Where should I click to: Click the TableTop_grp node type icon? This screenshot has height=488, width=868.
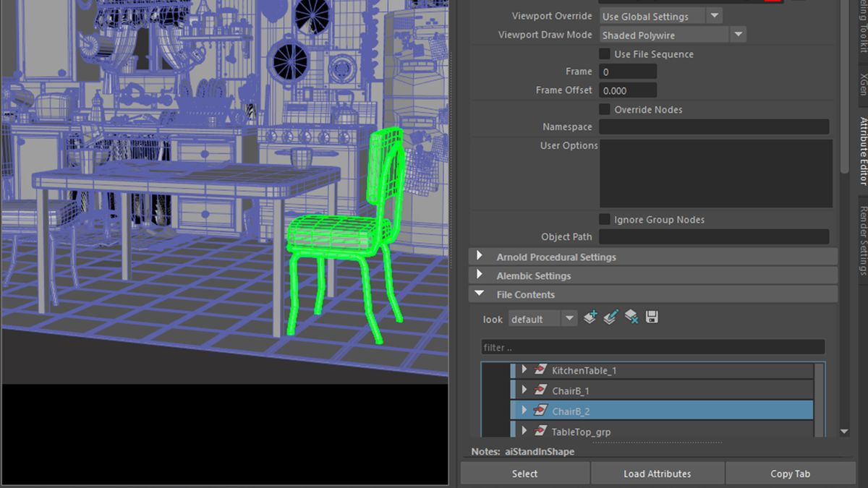540,431
